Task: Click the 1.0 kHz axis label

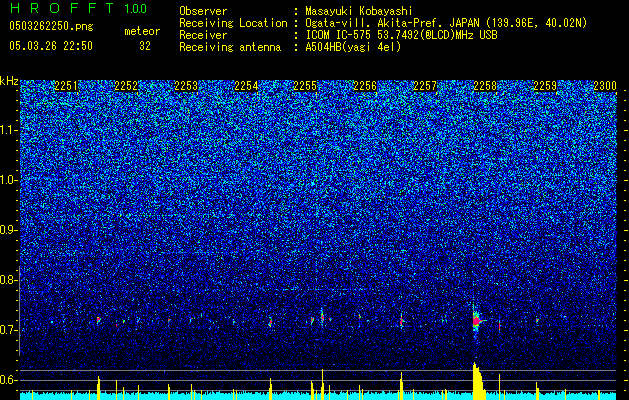Action: click(x=9, y=180)
